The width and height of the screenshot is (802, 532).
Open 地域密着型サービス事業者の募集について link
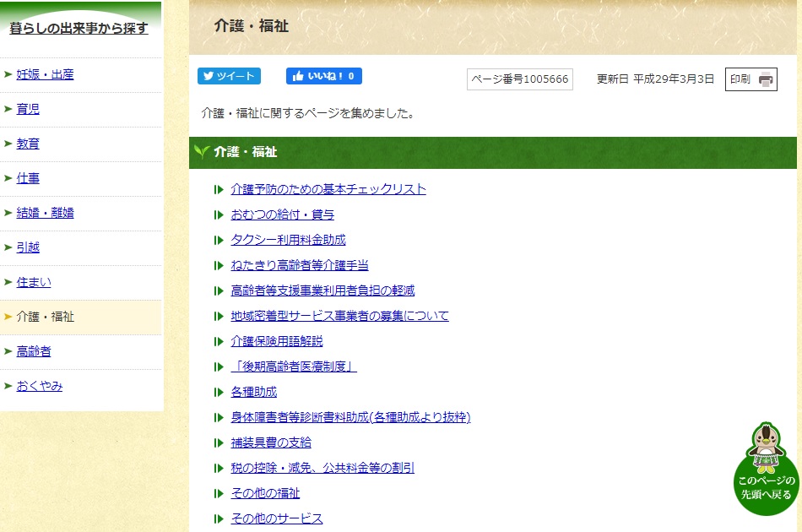339,316
